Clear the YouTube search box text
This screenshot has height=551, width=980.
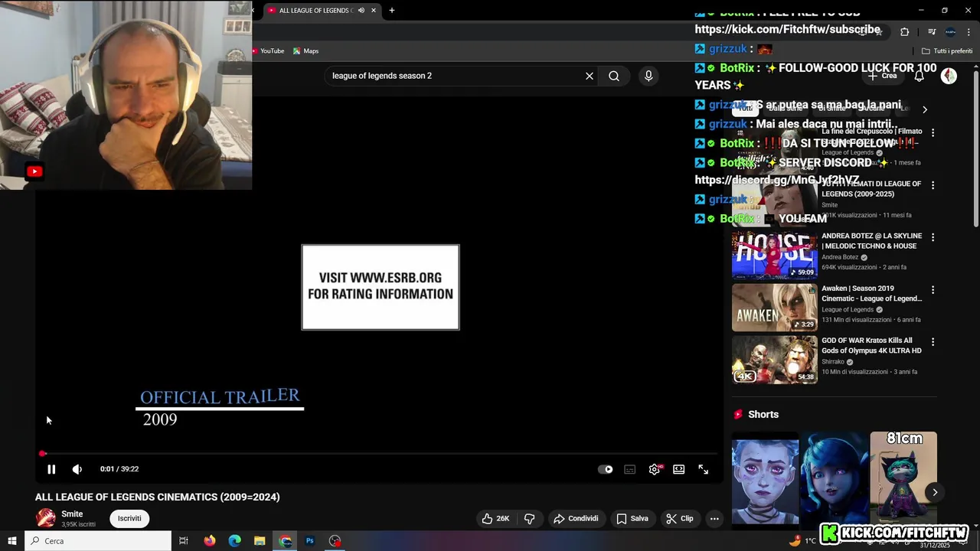tap(590, 76)
